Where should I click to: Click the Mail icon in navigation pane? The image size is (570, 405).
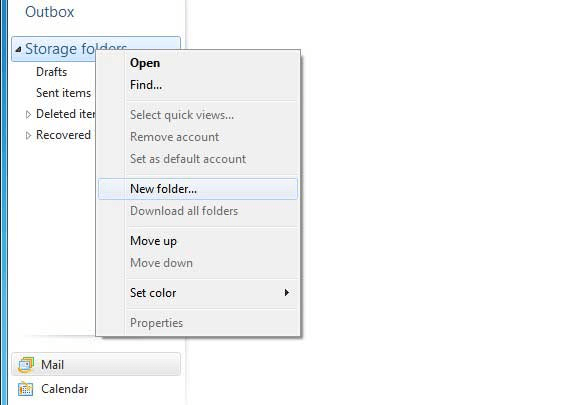26,365
